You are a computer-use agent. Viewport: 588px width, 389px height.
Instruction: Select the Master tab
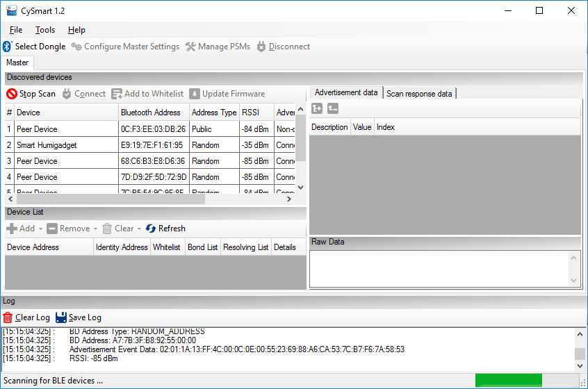point(17,63)
